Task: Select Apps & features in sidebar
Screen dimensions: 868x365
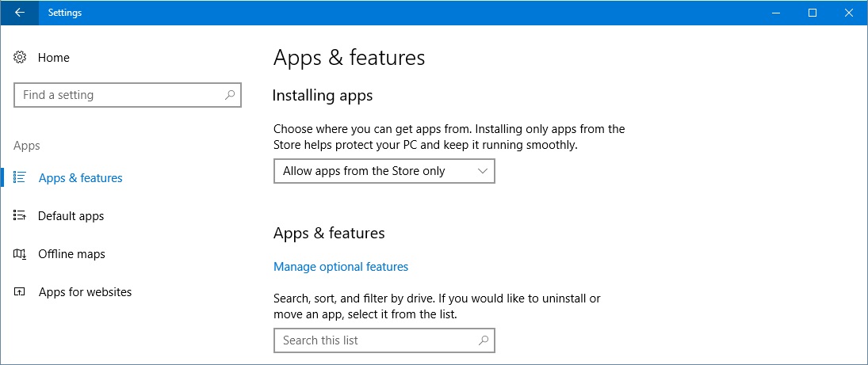Action: tap(81, 178)
